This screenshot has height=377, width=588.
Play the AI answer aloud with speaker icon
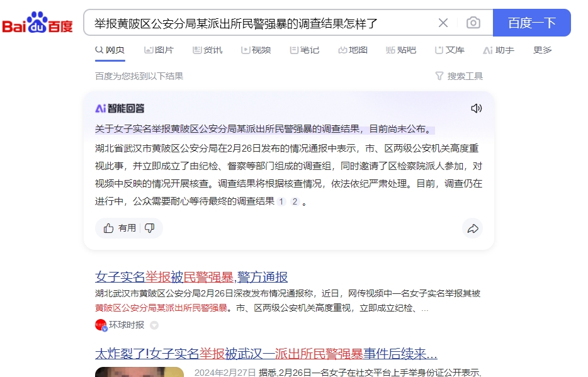[x=476, y=108]
